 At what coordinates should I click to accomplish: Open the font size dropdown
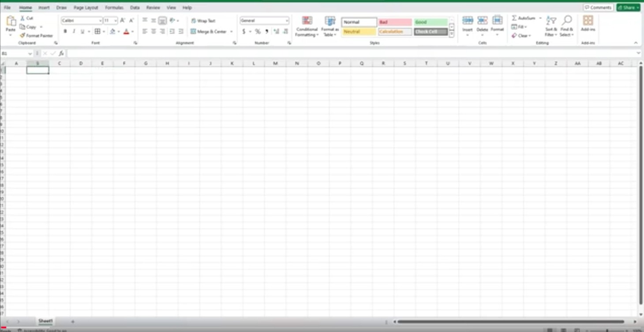[116, 21]
